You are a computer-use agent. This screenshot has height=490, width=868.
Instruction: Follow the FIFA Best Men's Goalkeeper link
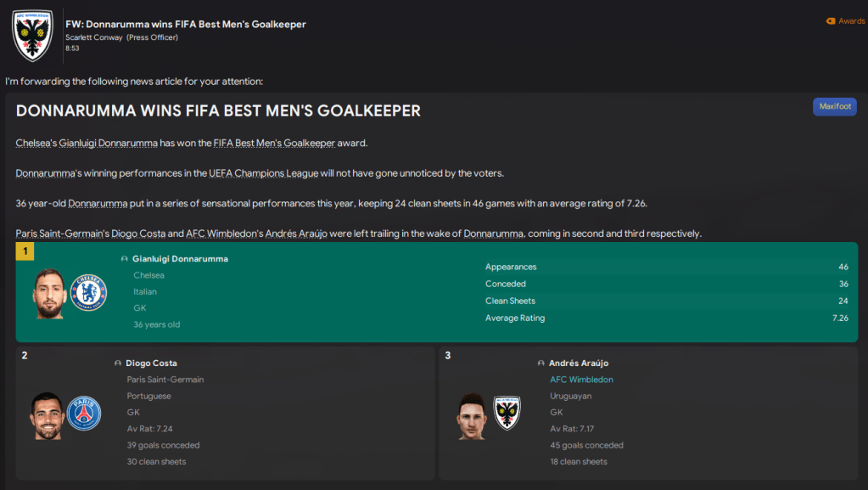273,143
